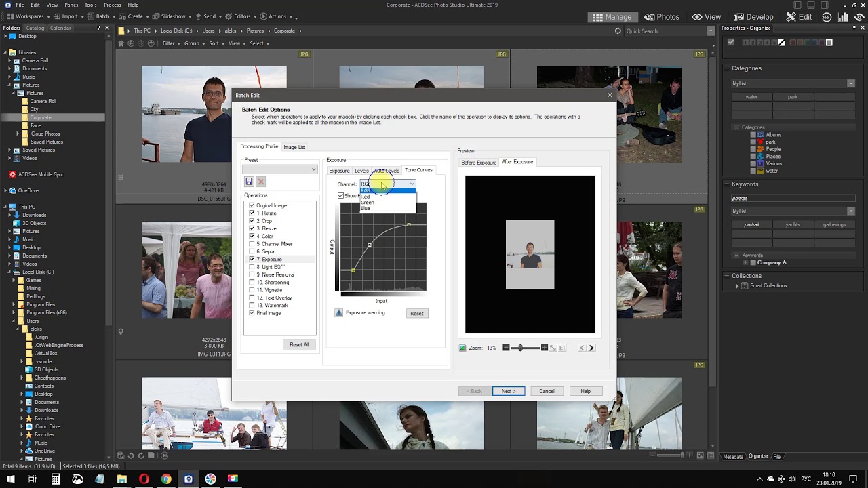The height and width of the screenshot is (488, 868).
Task: Click Reset All operations
Action: tap(299, 344)
